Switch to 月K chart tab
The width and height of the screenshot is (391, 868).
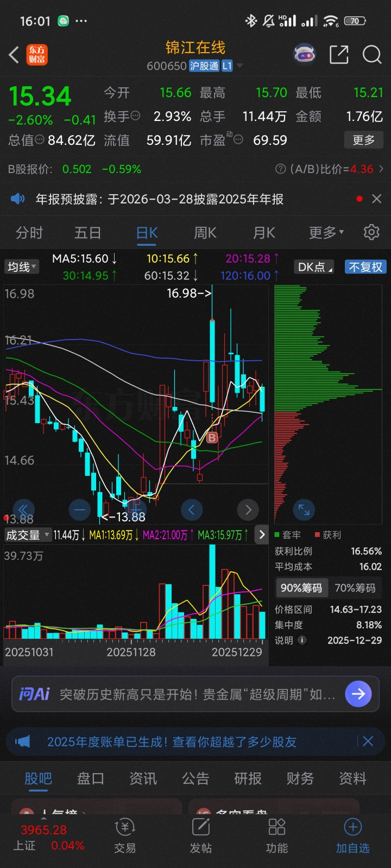pos(264,233)
